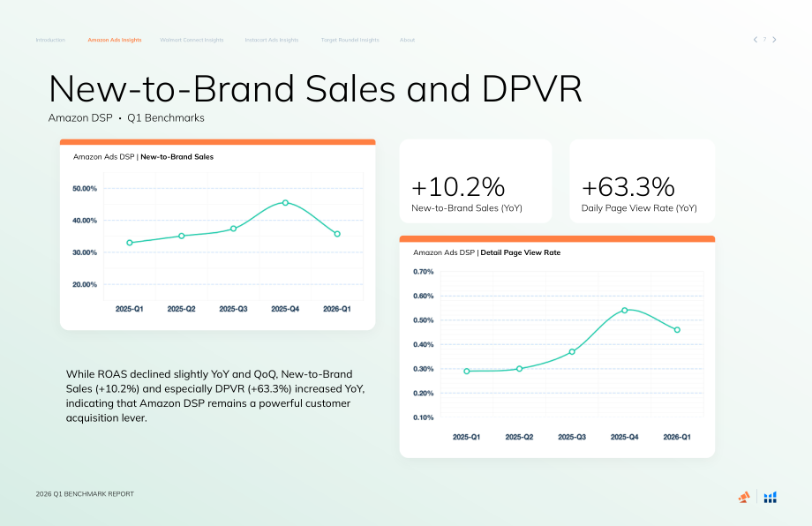Click the +63.3% metric value
The width and height of the screenshot is (812, 526).
[x=628, y=186]
